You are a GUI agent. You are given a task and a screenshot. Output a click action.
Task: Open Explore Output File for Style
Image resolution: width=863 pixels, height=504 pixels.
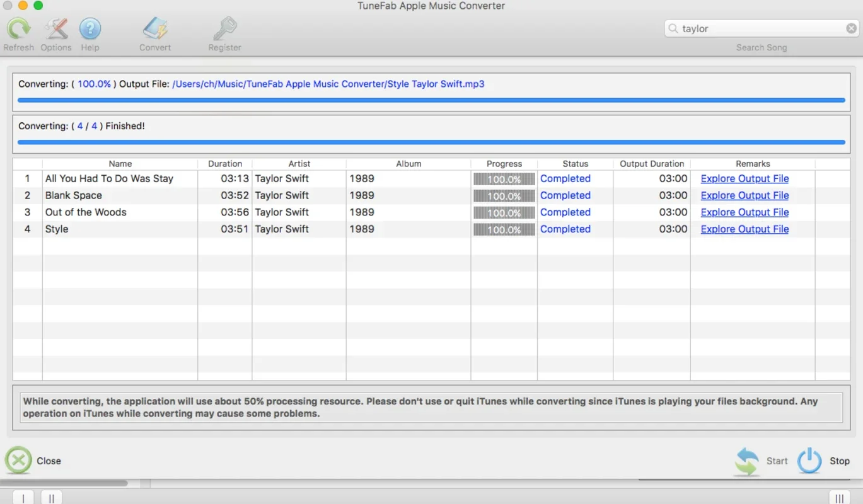point(744,229)
